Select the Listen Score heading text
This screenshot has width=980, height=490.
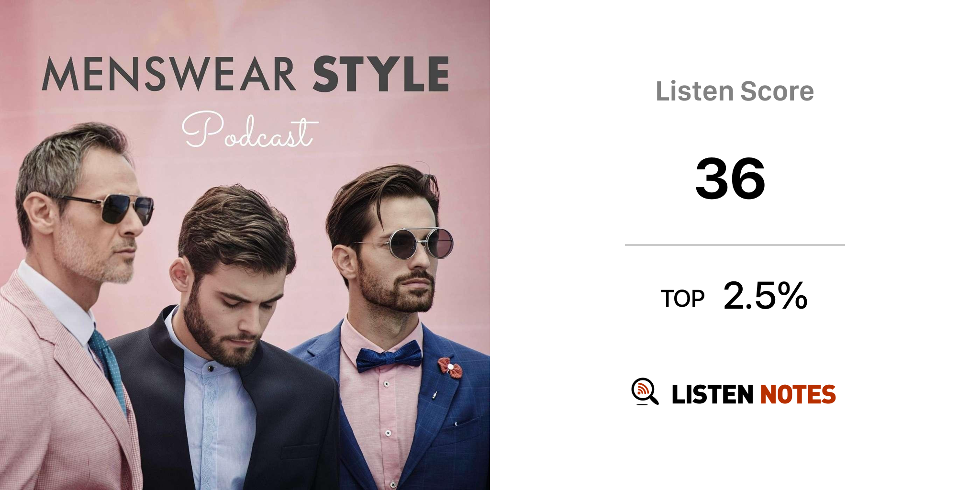pos(735,91)
